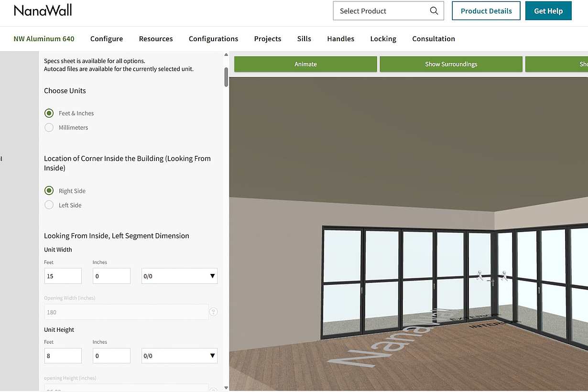
Task: Click the Unit Width Feet input field
Action: (63, 276)
